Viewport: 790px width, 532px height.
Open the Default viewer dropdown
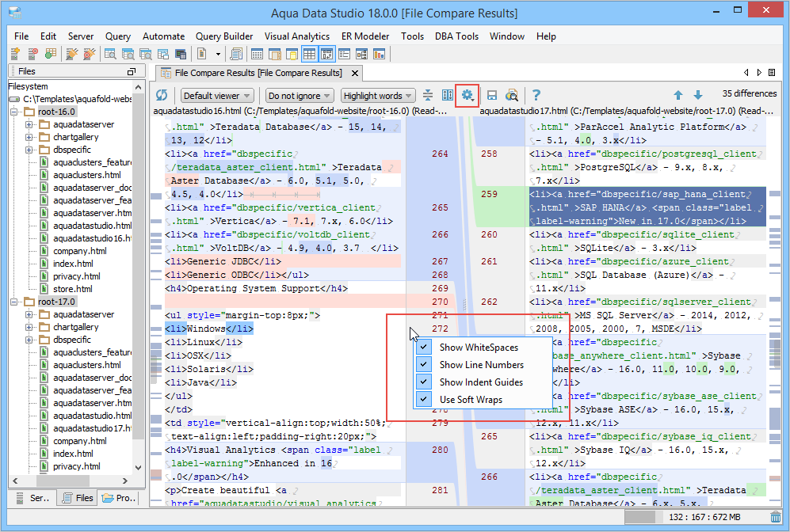[217, 96]
